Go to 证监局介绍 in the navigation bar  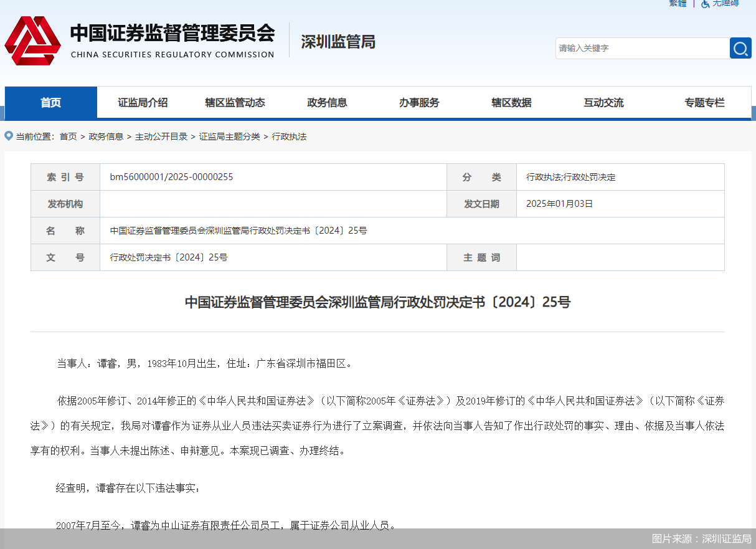point(143,103)
